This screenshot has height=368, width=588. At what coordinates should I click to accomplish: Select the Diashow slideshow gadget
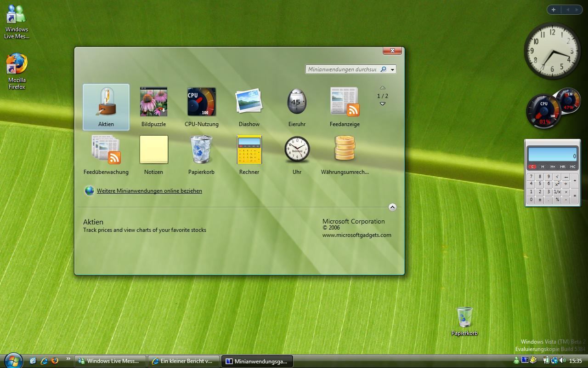[x=249, y=107]
